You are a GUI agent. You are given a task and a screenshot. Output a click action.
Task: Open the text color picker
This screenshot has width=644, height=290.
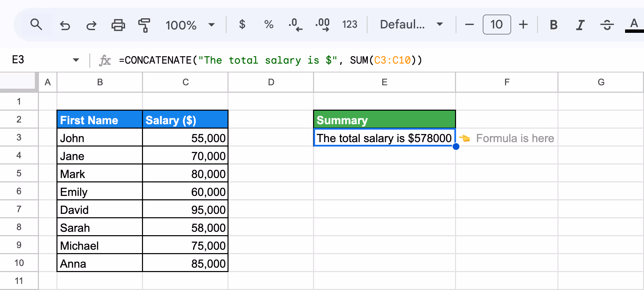[634, 25]
